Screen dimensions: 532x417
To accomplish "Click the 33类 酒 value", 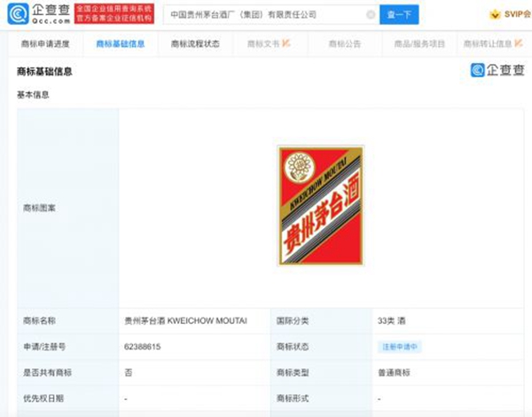I will click(392, 320).
